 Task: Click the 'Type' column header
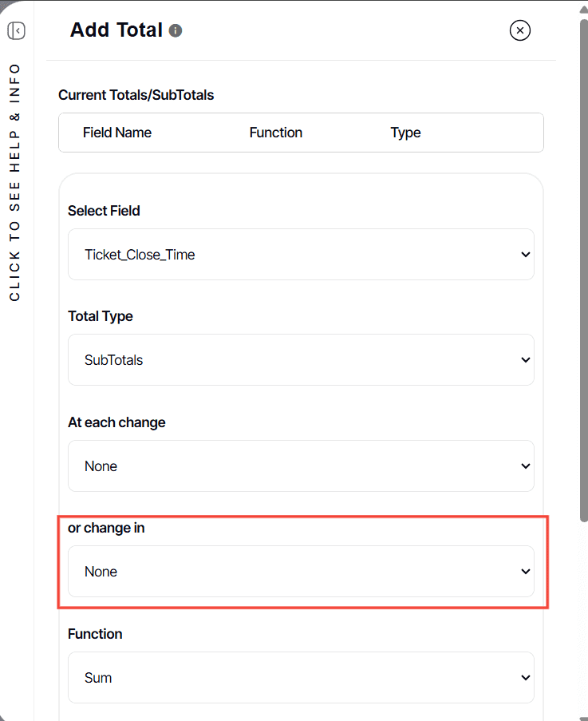click(405, 132)
